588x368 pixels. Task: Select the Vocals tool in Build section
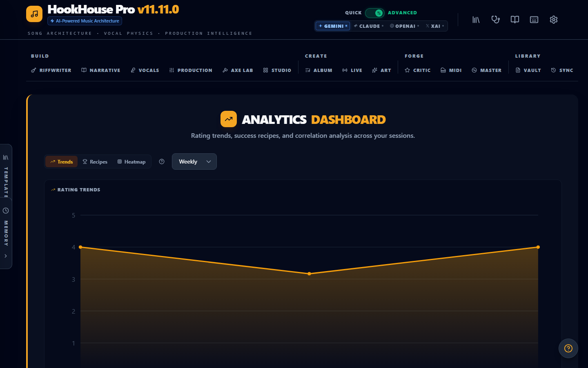[x=145, y=70]
